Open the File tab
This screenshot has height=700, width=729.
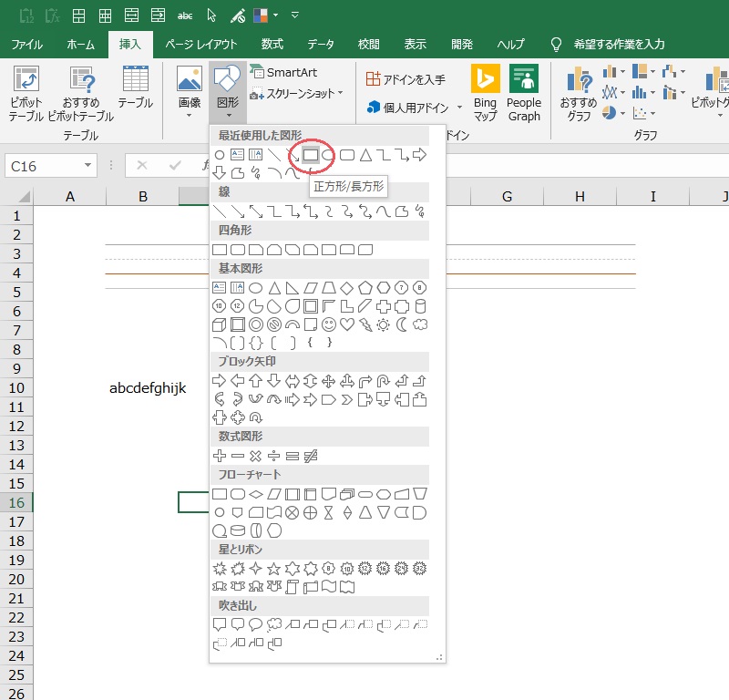point(26,45)
